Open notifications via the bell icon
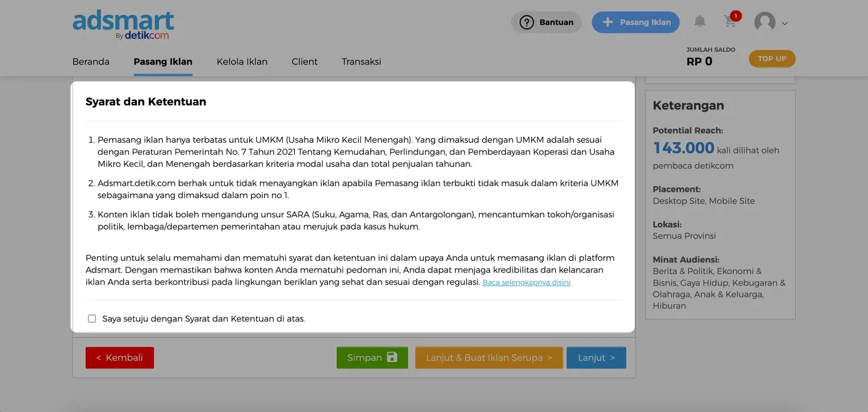Image resolution: width=868 pixels, height=412 pixels. 699,21
